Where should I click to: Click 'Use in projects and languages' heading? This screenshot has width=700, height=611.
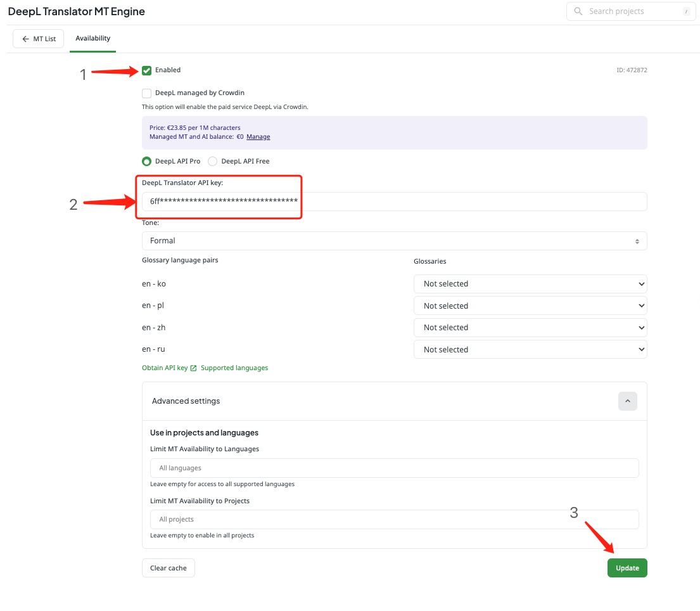pyautogui.click(x=204, y=433)
